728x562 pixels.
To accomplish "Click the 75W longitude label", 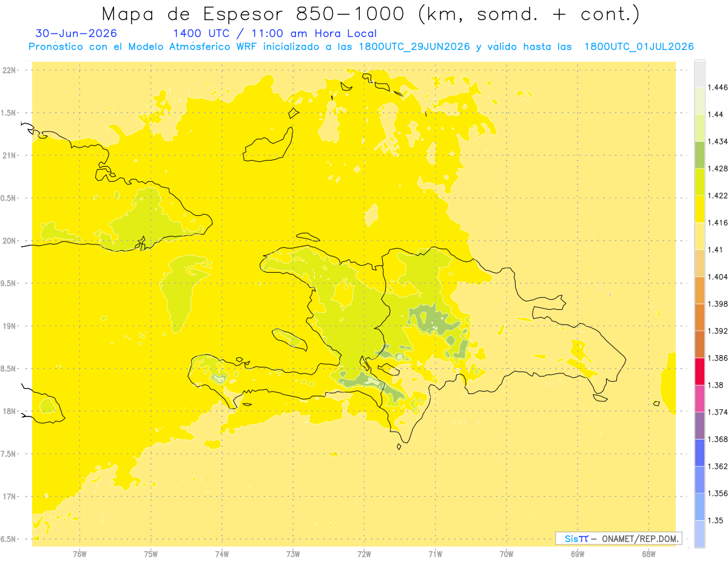I will [x=151, y=554].
